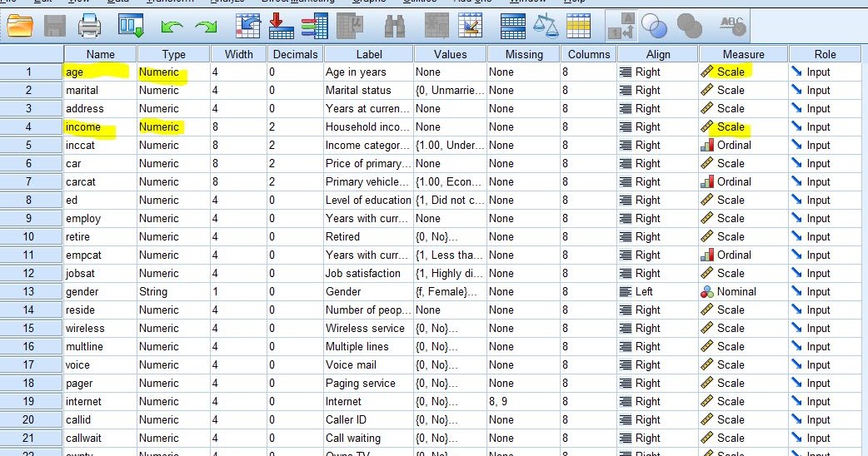Click the Input arrow icon in marital row

796,90
